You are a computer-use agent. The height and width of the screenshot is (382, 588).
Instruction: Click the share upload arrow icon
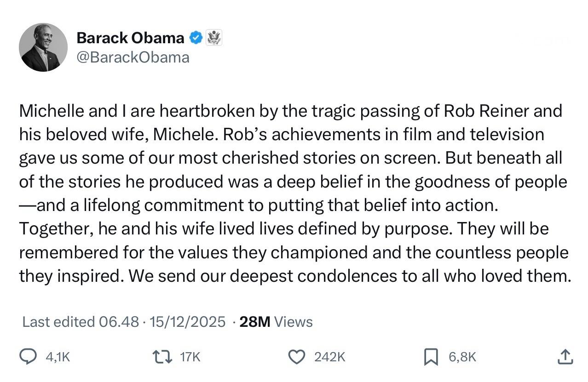point(565,357)
